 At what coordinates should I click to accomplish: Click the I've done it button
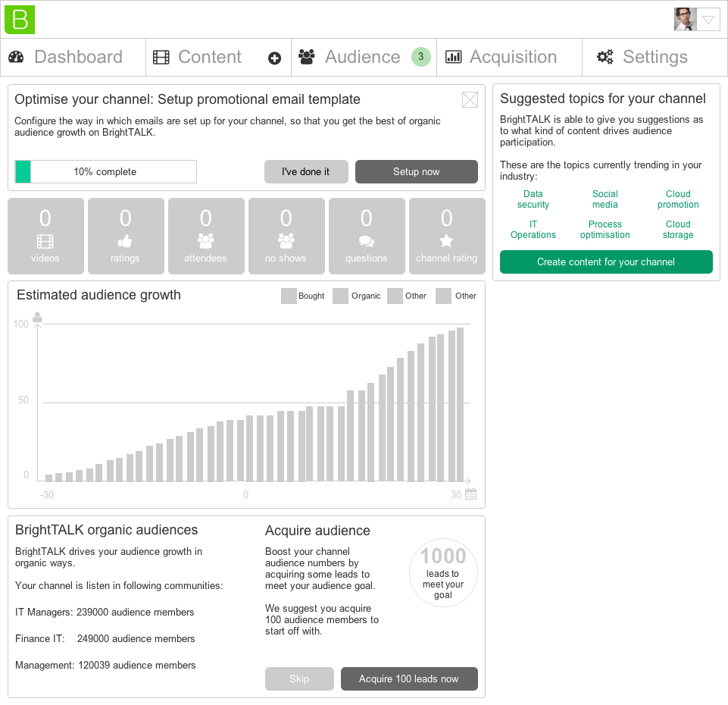point(306,171)
